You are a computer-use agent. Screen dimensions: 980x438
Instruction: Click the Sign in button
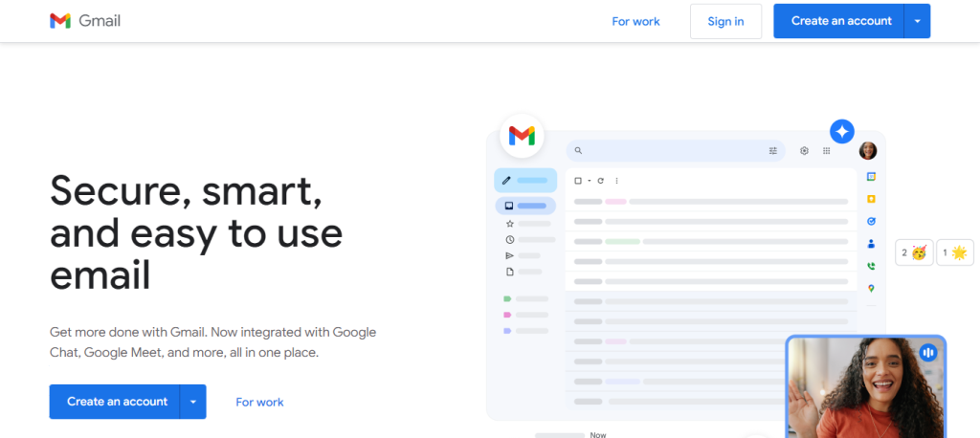[x=725, y=21]
